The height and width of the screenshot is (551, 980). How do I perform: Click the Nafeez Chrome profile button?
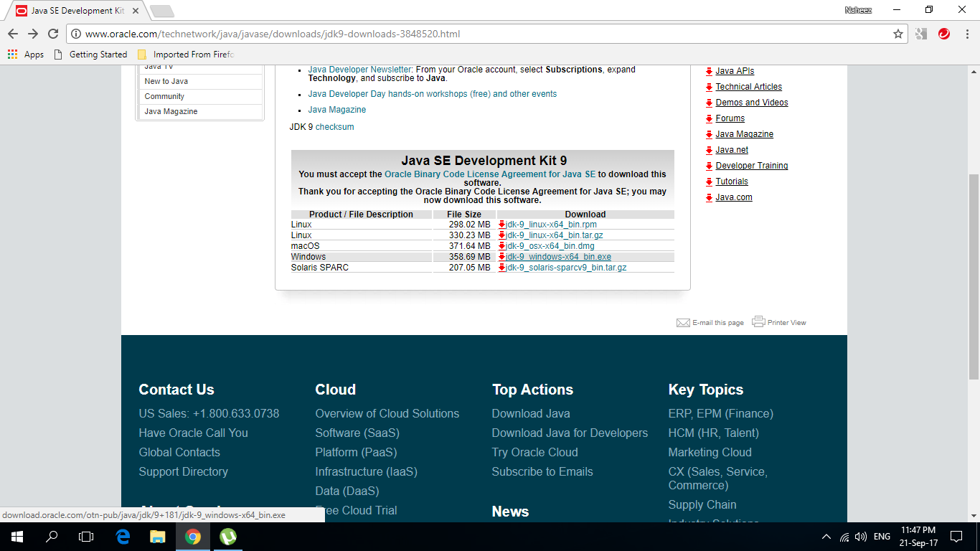click(x=858, y=10)
